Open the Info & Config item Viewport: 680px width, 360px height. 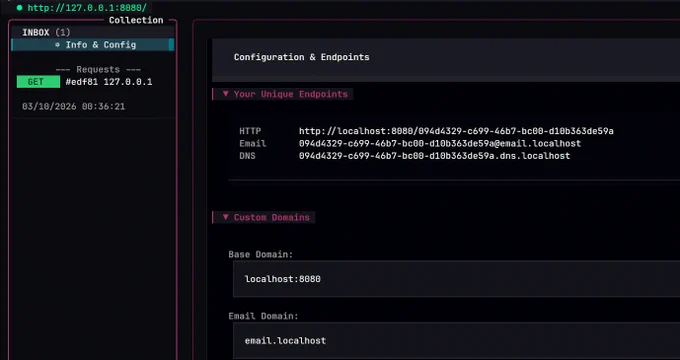point(92,45)
